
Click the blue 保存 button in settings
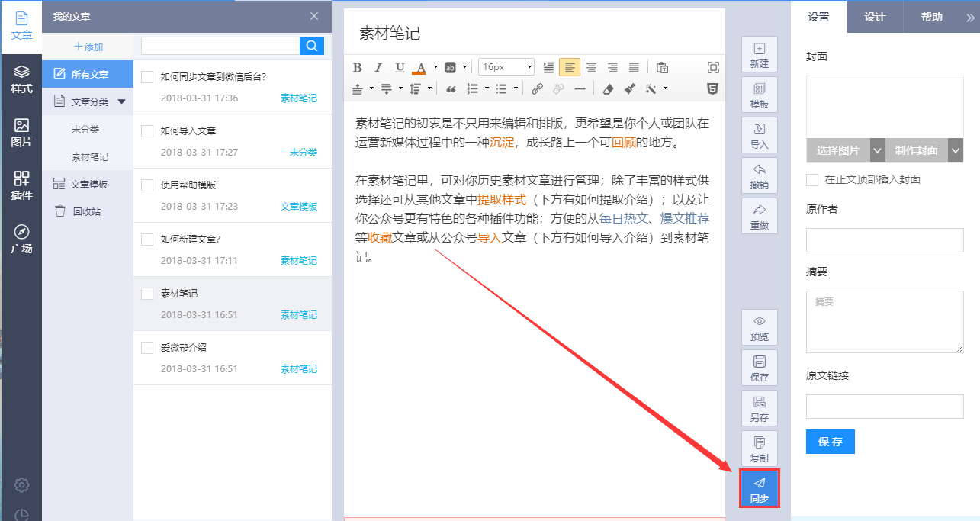tap(830, 442)
